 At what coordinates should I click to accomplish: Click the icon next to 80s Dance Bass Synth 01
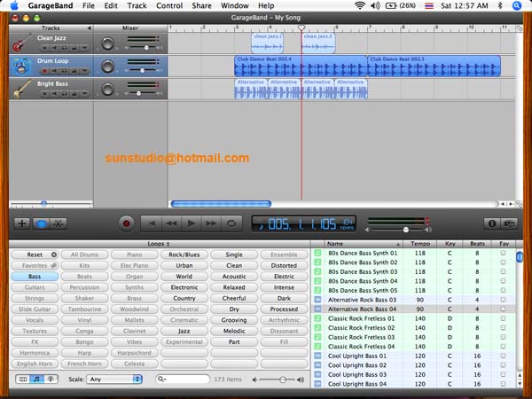317,253
